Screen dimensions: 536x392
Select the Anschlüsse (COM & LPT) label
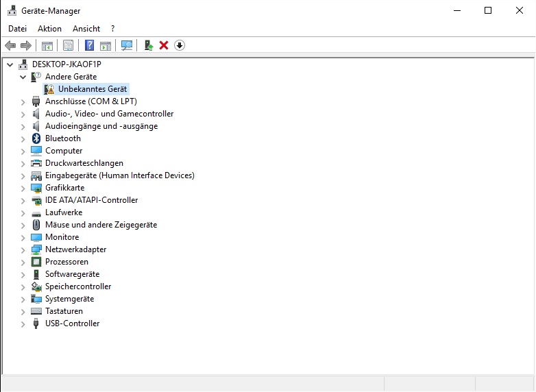click(91, 101)
